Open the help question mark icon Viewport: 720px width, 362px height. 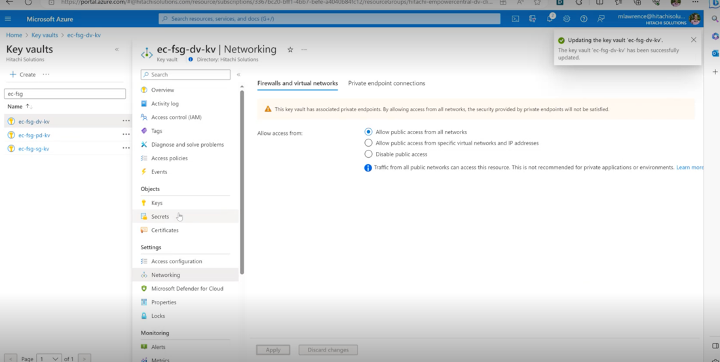point(584,19)
